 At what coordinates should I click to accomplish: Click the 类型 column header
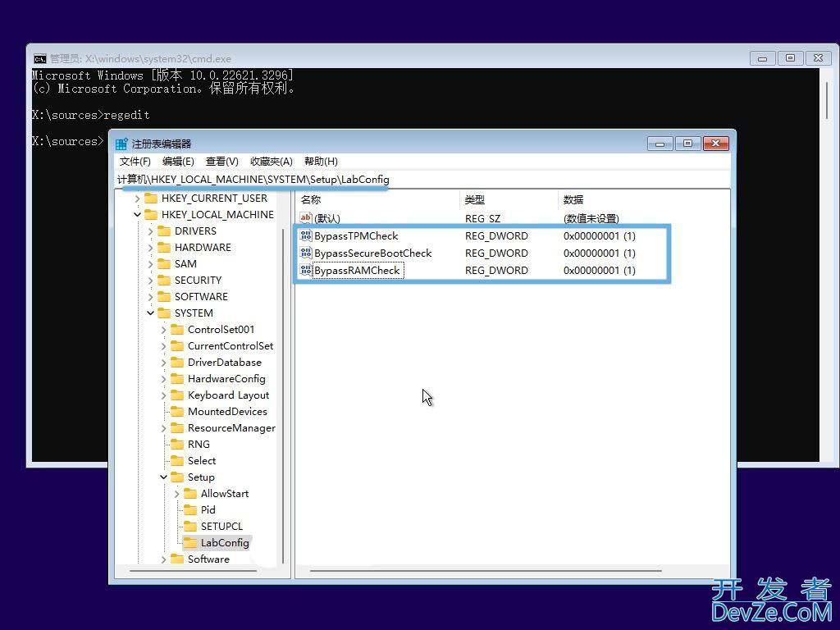(475, 200)
